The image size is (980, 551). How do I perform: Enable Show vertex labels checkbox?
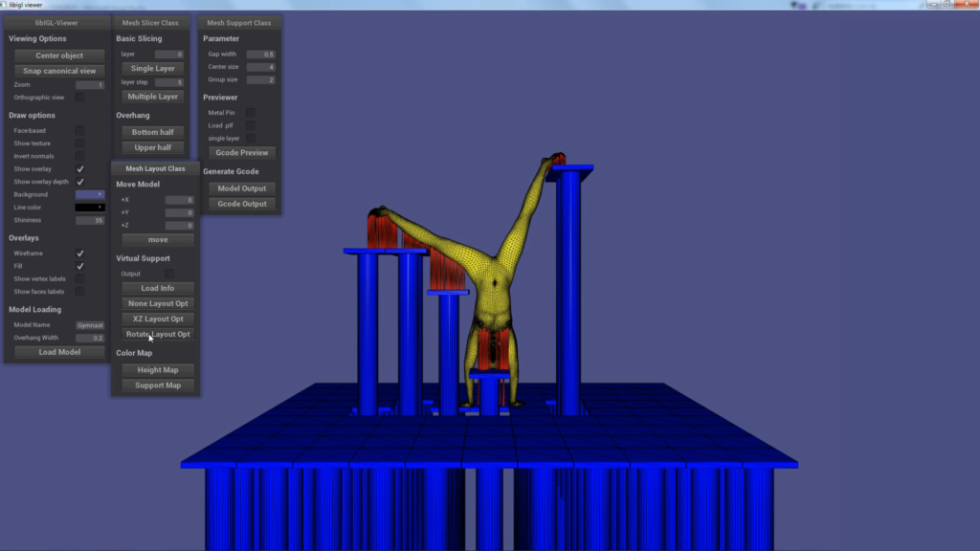[x=80, y=278]
